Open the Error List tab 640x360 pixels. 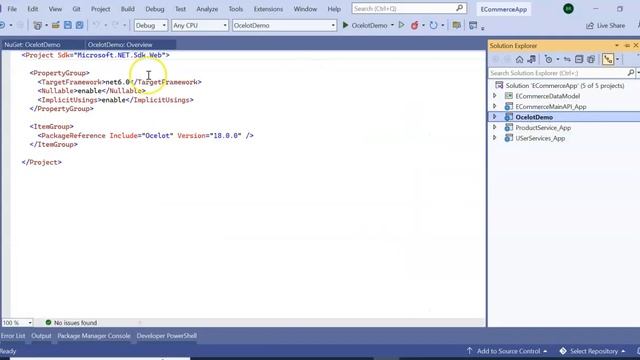pos(13,336)
